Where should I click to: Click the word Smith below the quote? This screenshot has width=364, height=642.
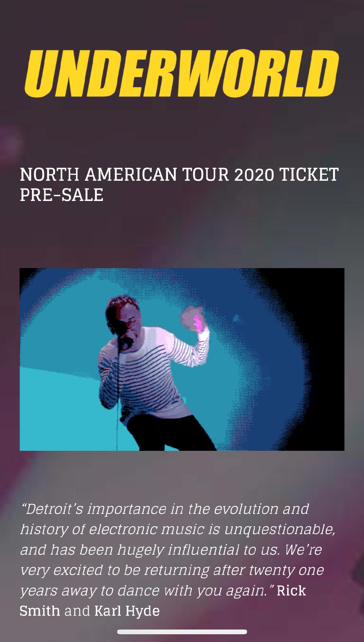40,611
